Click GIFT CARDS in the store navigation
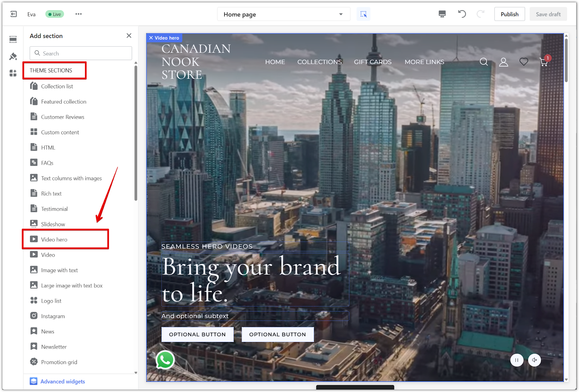579x392 pixels. 373,62
